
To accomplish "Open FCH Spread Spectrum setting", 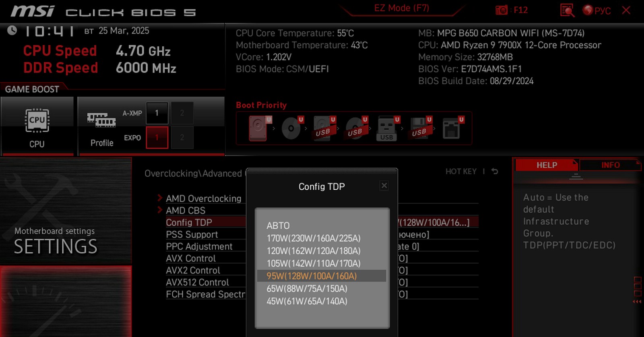I will click(x=205, y=294).
